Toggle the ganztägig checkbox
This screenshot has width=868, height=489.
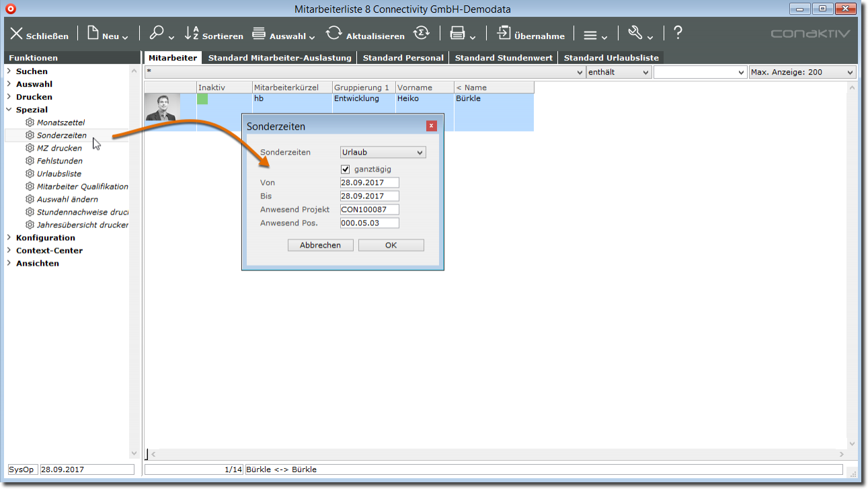click(346, 170)
